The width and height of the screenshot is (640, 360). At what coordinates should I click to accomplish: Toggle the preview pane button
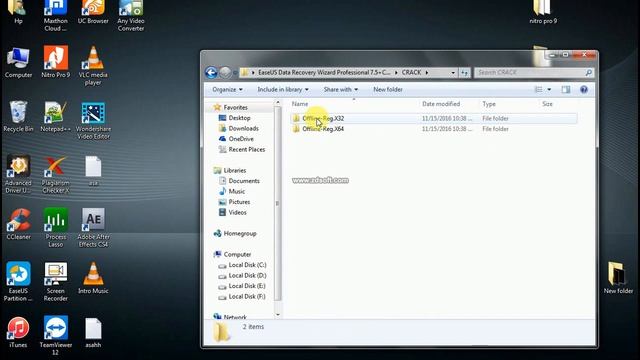click(x=565, y=89)
